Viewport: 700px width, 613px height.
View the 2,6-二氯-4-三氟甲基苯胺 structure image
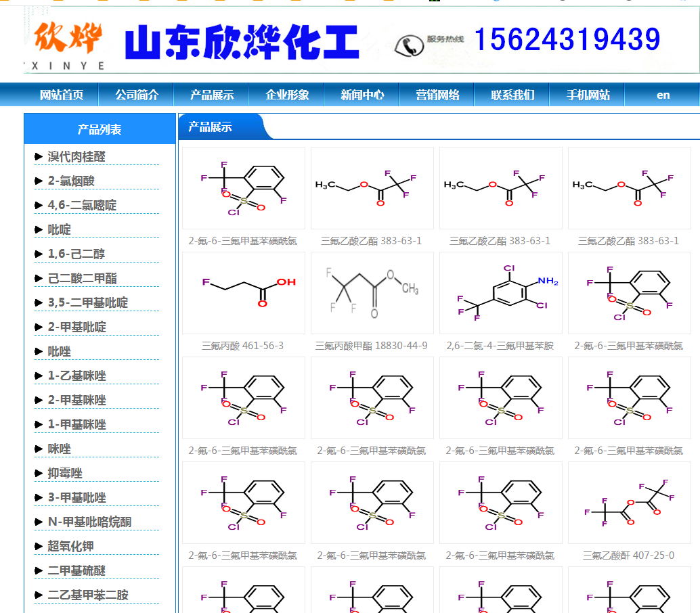click(x=500, y=293)
